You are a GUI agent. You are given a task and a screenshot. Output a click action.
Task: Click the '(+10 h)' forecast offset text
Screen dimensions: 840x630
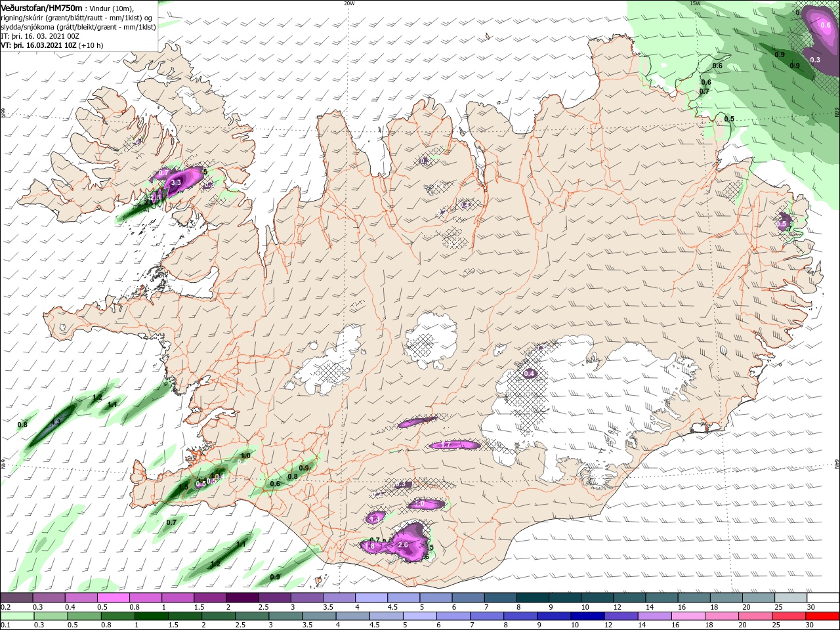tap(91, 45)
